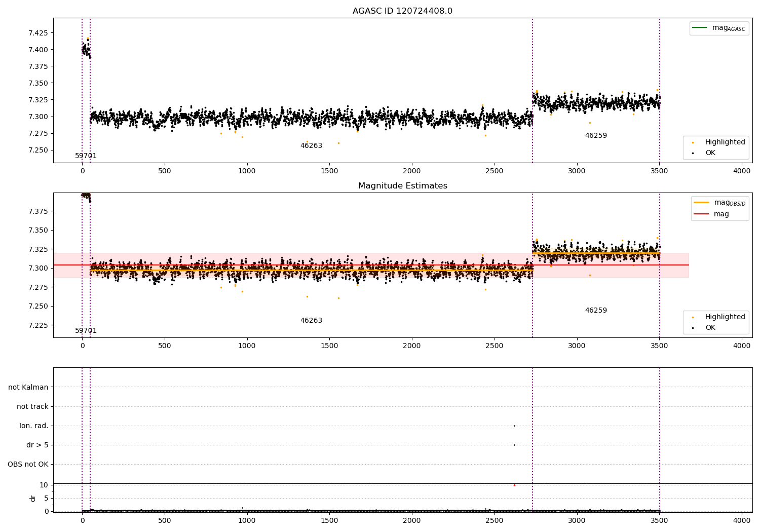Click the Magnitude Estimates plot title
This screenshot has height=532, width=760.
[x=402, y=186]
